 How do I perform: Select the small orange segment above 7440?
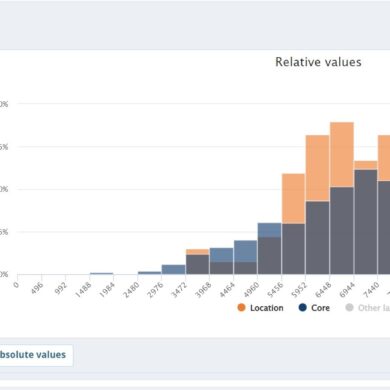(x=366, y=165)
